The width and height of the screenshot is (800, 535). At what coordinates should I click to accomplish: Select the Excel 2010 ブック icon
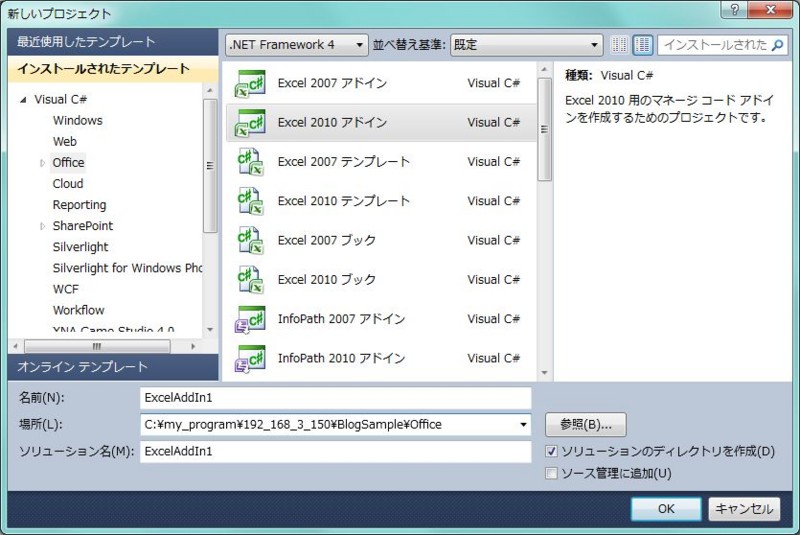[250, 279]
